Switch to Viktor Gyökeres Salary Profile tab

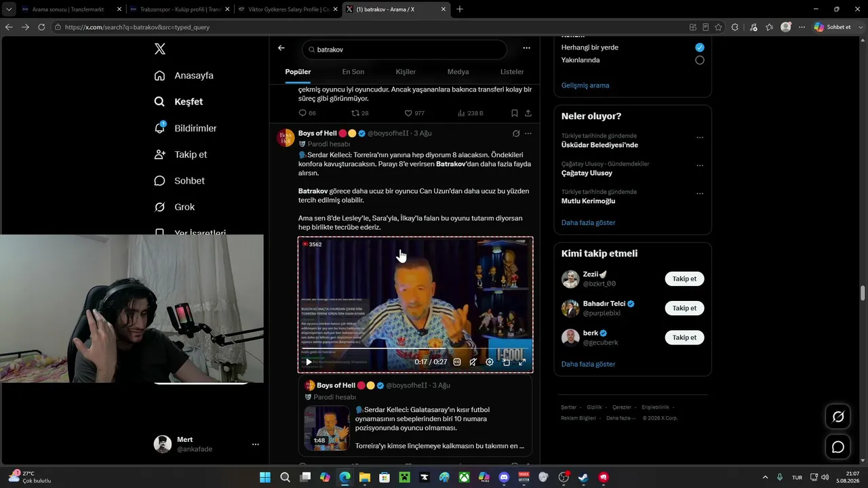[288, 9]
